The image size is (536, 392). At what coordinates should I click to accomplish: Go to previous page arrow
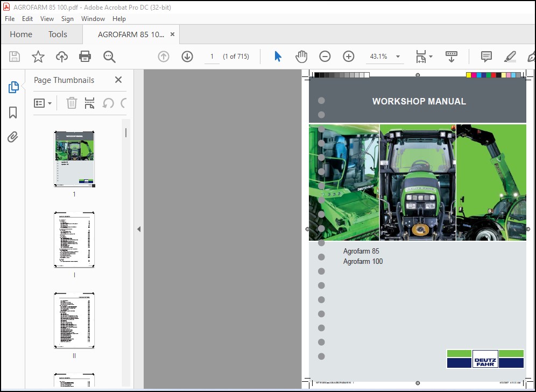pyautogui.click(x=164, y=57)
